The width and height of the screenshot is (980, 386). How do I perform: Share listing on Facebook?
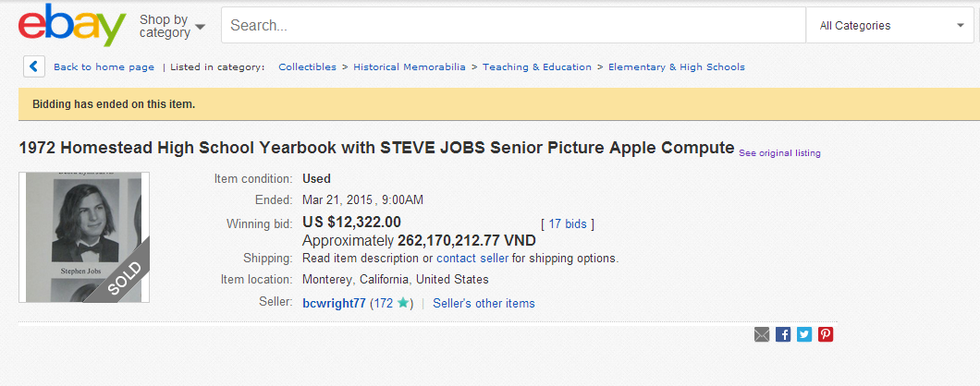click(x=783, y=334)
